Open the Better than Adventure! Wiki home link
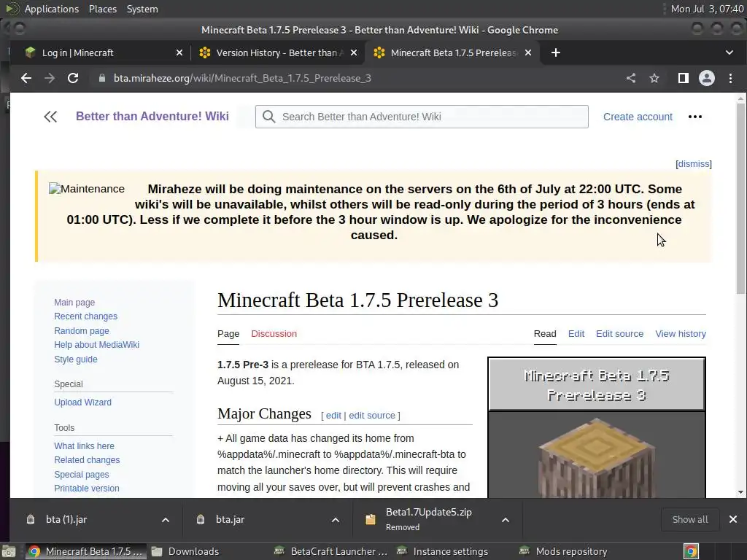This screenshot has width=747, height=560. click(x=152, y=116)
